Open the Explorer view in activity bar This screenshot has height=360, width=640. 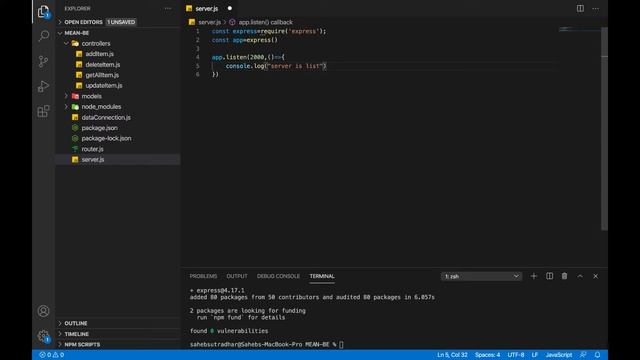(x=43, y=11)
